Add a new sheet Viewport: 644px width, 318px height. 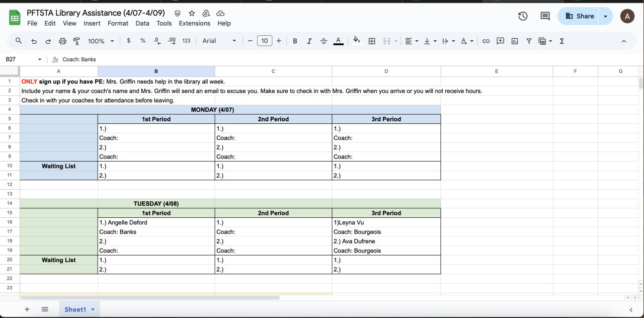pyautogui.click(x=27, y=309)
